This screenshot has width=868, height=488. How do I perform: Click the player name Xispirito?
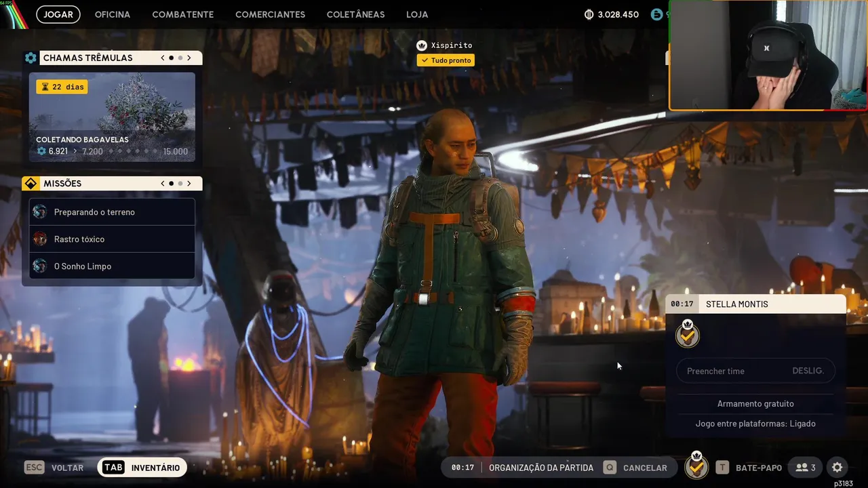(x=452, y=45)
